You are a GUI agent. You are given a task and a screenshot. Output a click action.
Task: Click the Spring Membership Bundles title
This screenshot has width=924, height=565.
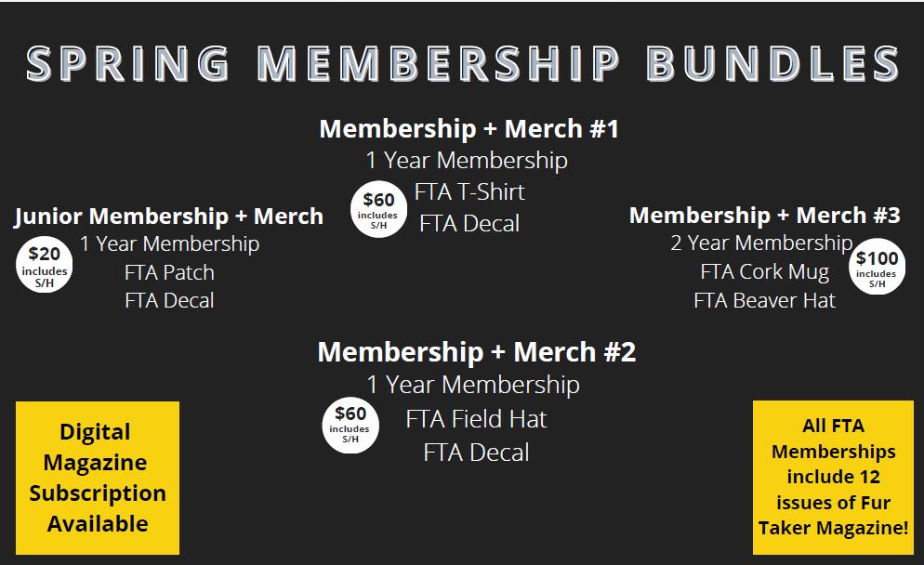(x=463, y=63)
